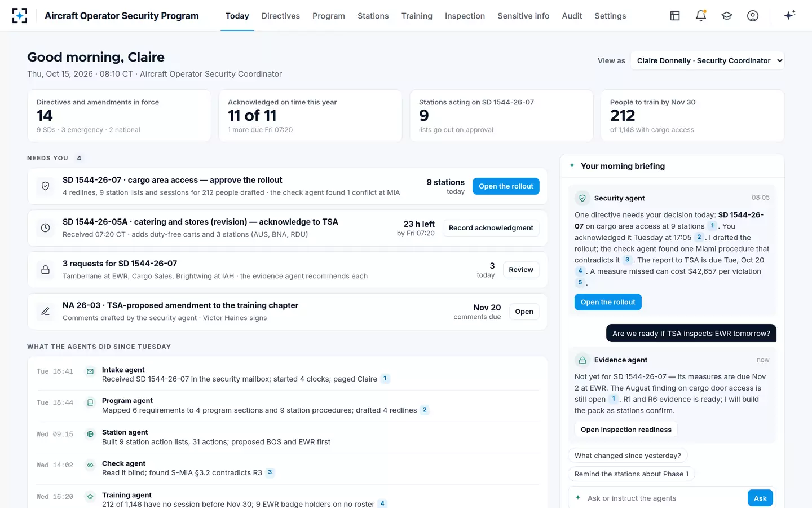Click the Training agent cap icon
Viewport: 812px width, 508px height.
[x=90, y=497]
